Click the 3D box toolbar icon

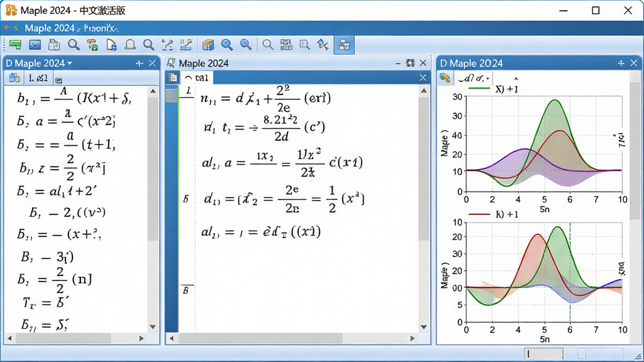click(x=208, y=45)
